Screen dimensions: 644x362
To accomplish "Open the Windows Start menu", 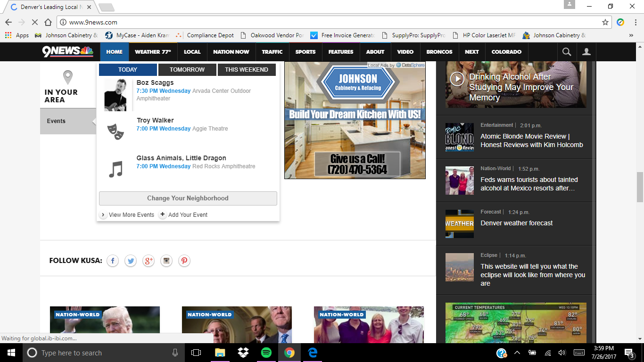I will (11, 353).
